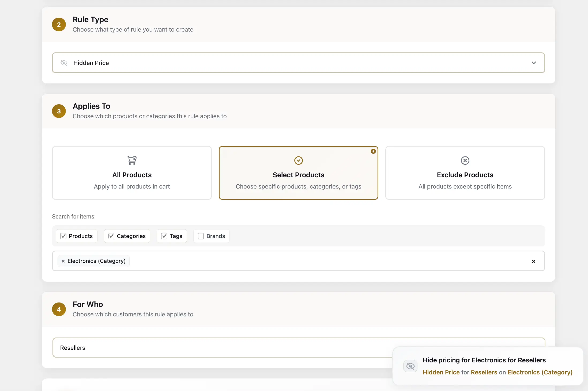Toggle the Tags checkbox off
588x391 pixels.
point(164,236)
